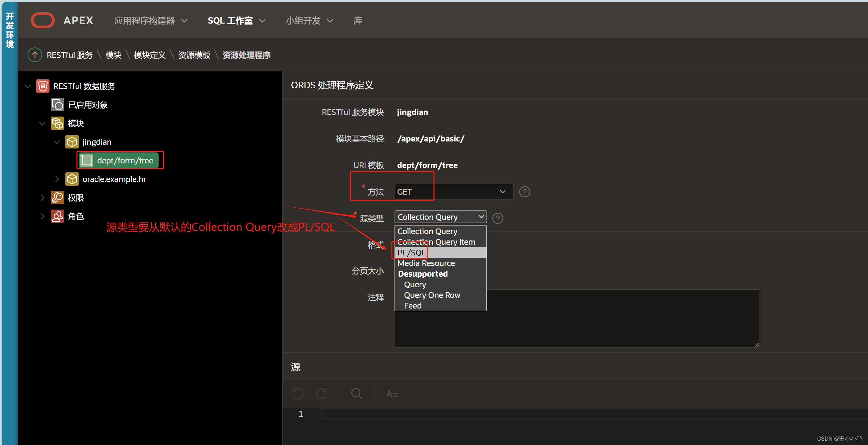This screenshot has width=868, height=445.
Task: Select the Query desupported option
Action: pyautogui.click(x=440, y=285)
